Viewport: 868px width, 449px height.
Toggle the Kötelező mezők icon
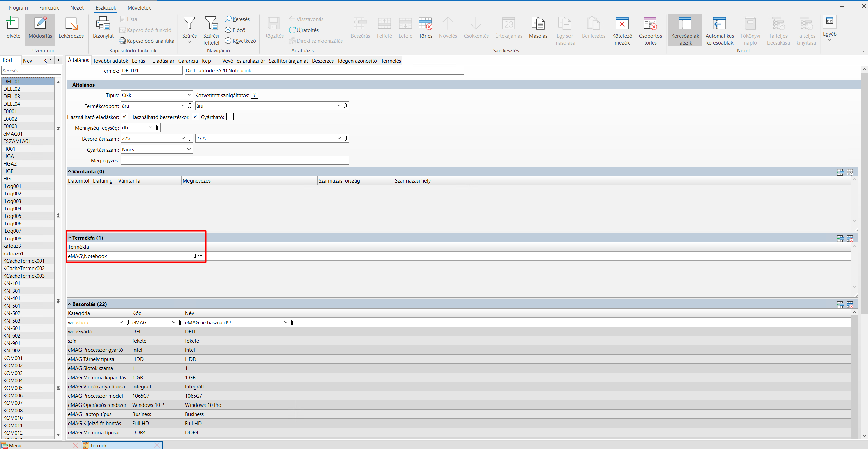pos(622,24)
